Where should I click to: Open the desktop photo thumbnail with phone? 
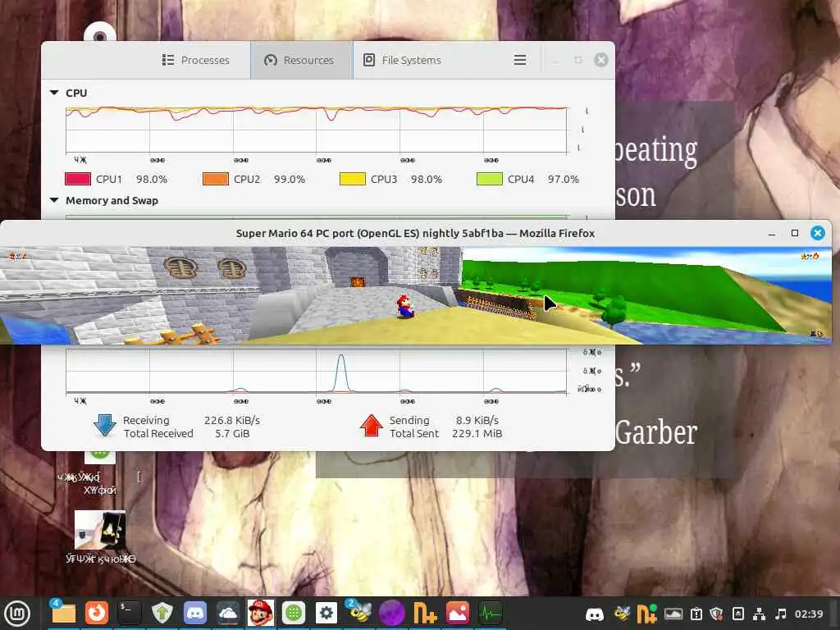click(100, 530)
